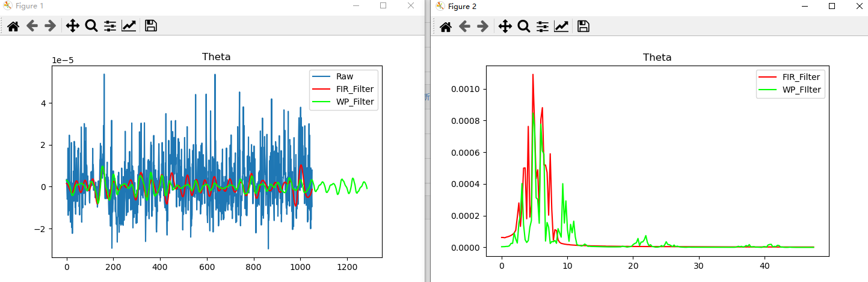
Task: Click 'FIR_Filter' legend entry in Figure 1
Action: (344, 89)
